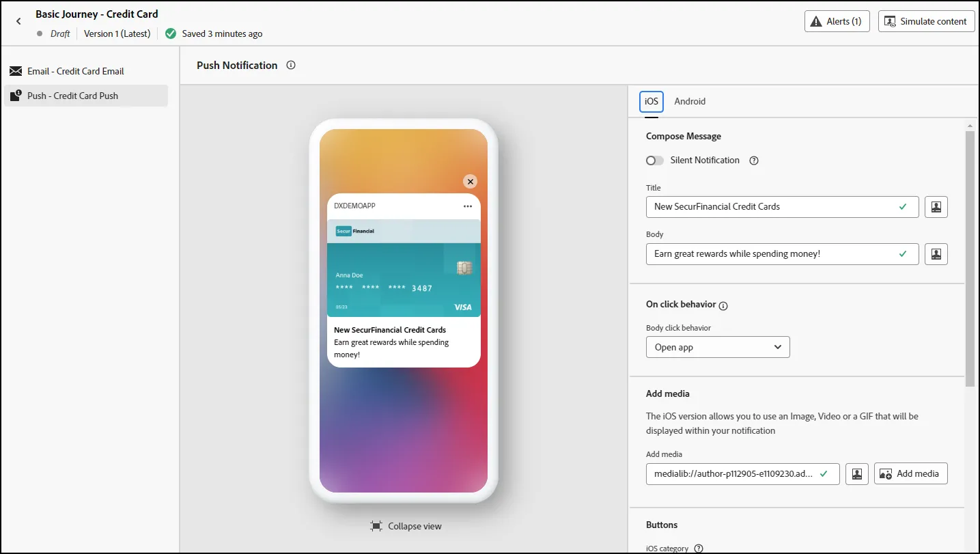Image resolution: width=980 pixels, height=554 pixels.
Task: Open personalization icon next to media URL
Action: (x=857, y=474)
